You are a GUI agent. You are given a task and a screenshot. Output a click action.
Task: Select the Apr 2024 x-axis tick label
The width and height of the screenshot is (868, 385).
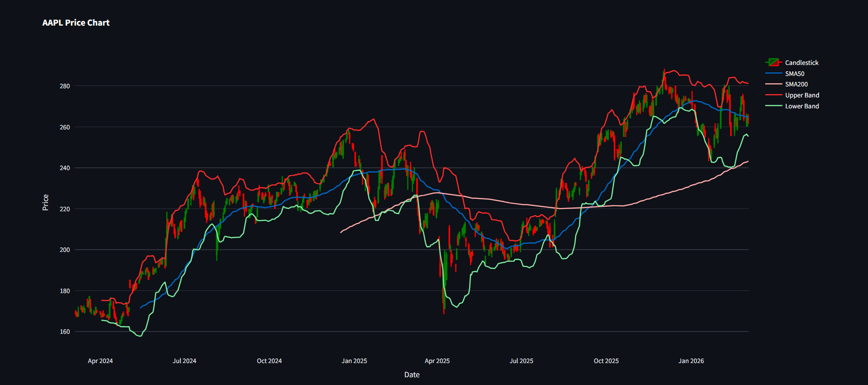[x=100, y=361]
